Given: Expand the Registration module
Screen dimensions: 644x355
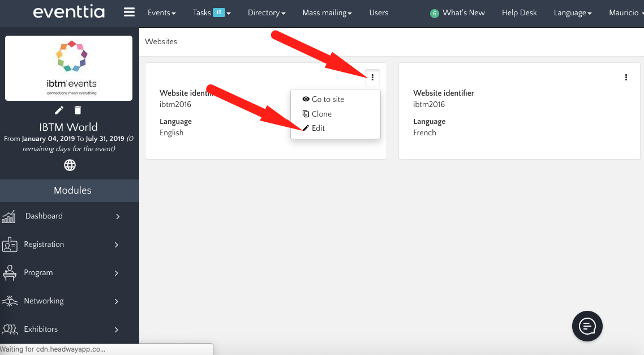Looking at the screenshot, I should tap(62, 244).
